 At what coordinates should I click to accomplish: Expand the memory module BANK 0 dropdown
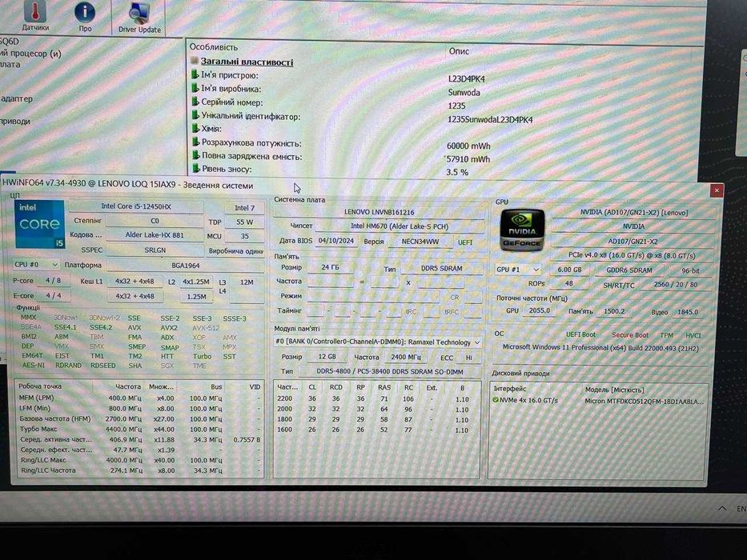(377, 342)
